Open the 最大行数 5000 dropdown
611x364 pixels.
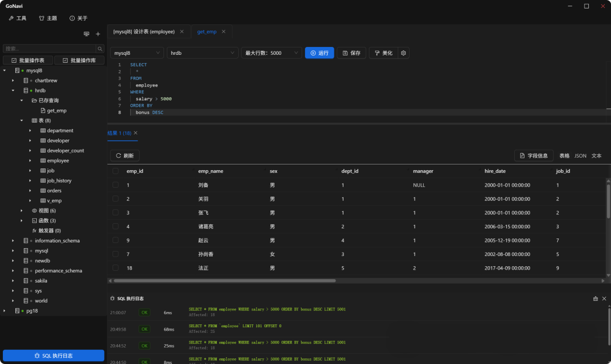tap(272, 53)
